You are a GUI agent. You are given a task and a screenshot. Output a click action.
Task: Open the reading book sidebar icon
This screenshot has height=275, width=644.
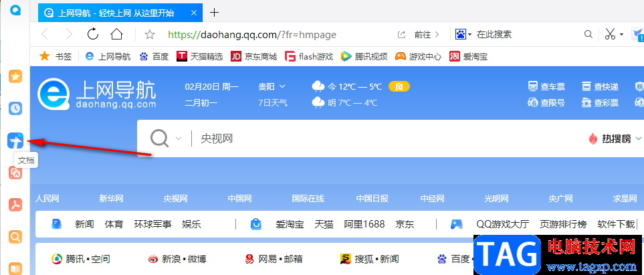click(x=15, y=268)
